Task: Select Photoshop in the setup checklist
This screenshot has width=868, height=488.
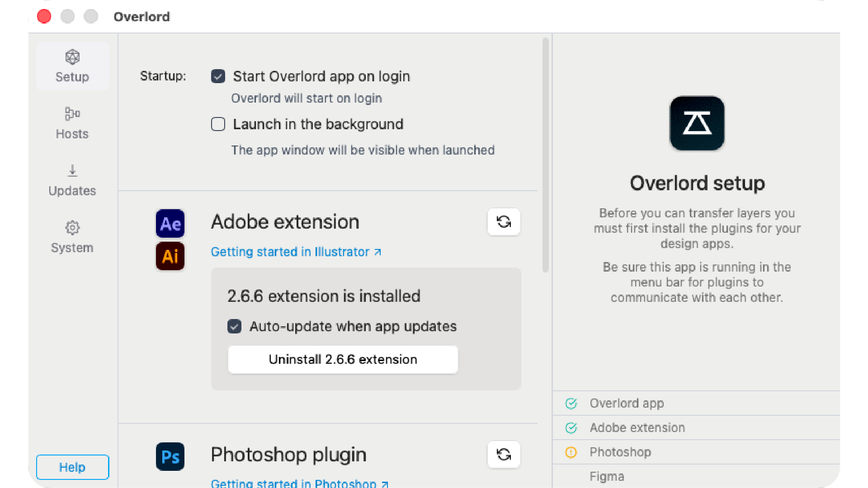Action: click(620, 452)
